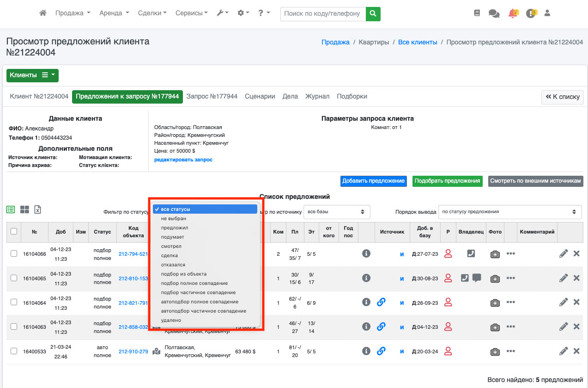The height and width of the screenshot is (388, 588).
Task: Open the notifications bell icon
Action: click(x=512, y=13)
